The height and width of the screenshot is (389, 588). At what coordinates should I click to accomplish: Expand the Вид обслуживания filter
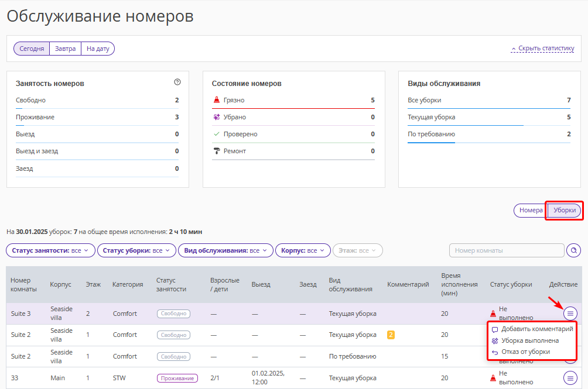click(225, 250)
